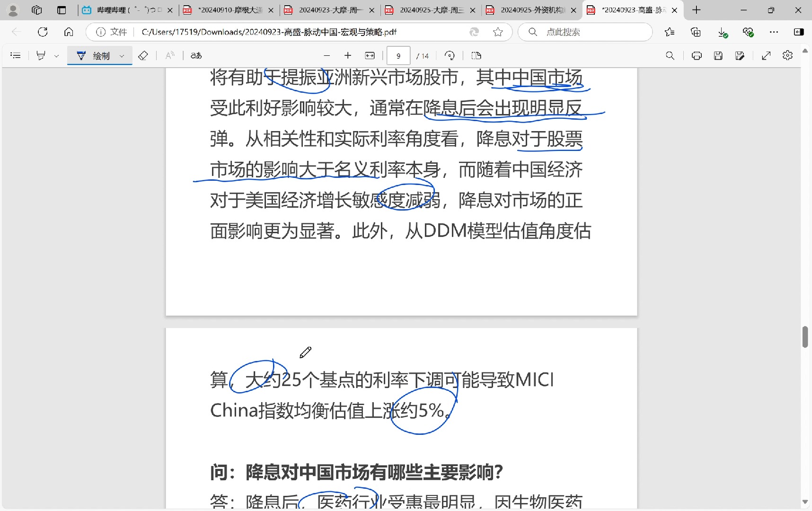Open the browser Settings and more menu
This screenshot has width=812, height=511.
[x=774, y=32]
